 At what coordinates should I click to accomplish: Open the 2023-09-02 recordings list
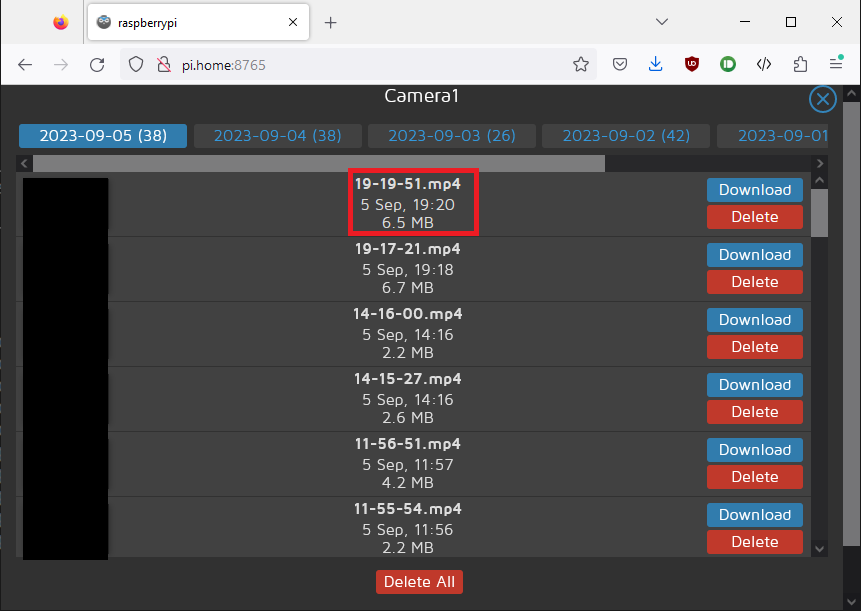point(625,136)
